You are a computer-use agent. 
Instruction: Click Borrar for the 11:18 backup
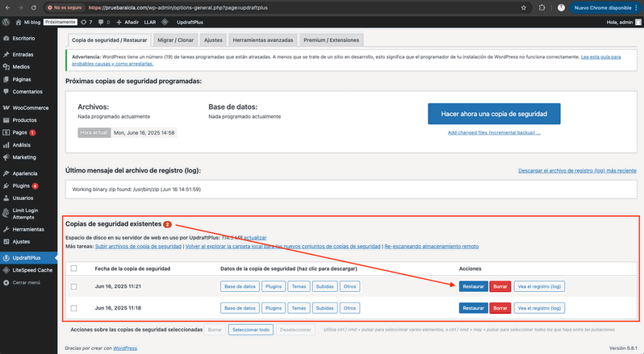coord(500,308)
